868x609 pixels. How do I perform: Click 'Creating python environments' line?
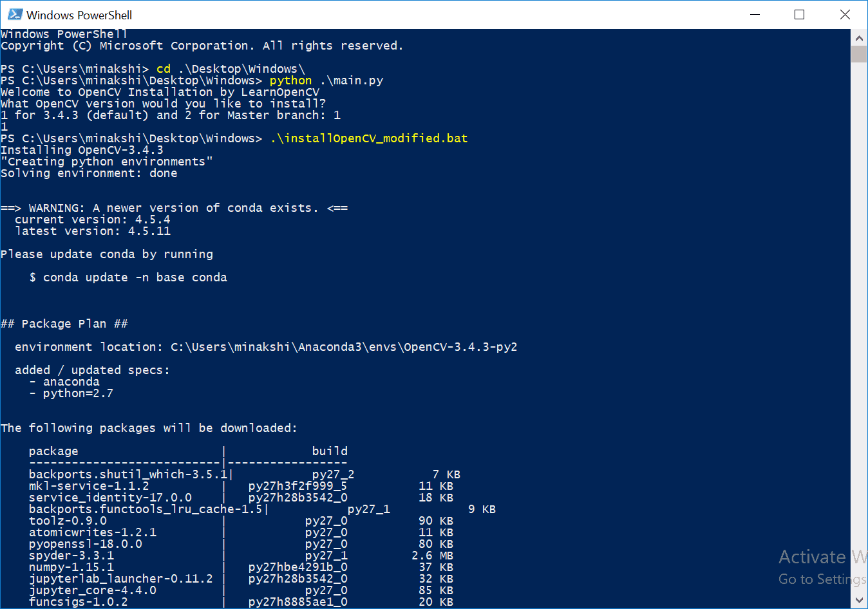(x=107, y=162)
